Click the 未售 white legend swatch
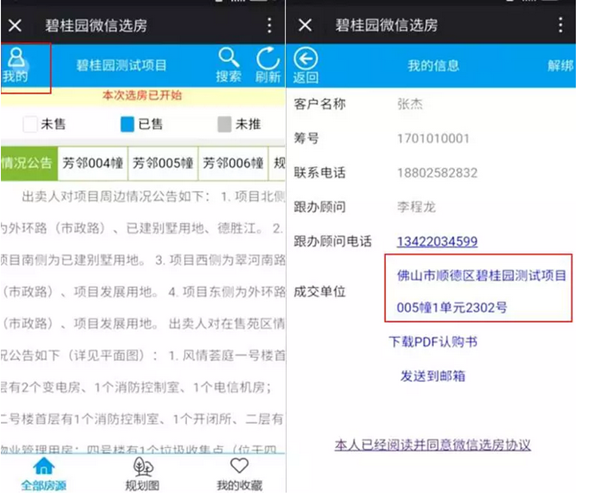The width and height of the screenshot is (600, 503). pyautogui.click(x=30, y=124)
